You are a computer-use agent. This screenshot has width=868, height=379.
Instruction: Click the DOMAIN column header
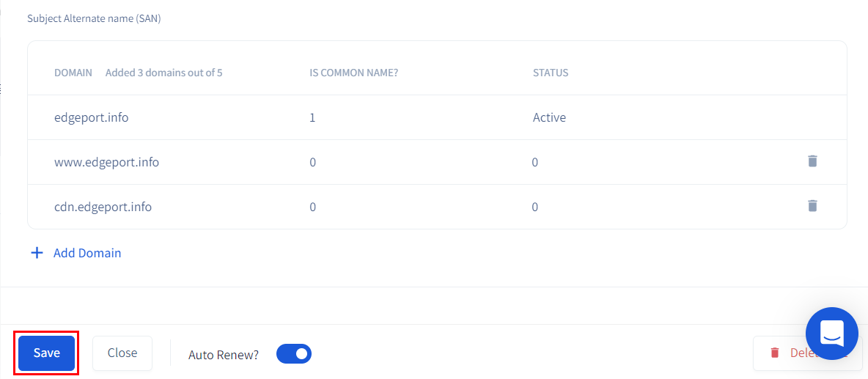click(73, 73)
